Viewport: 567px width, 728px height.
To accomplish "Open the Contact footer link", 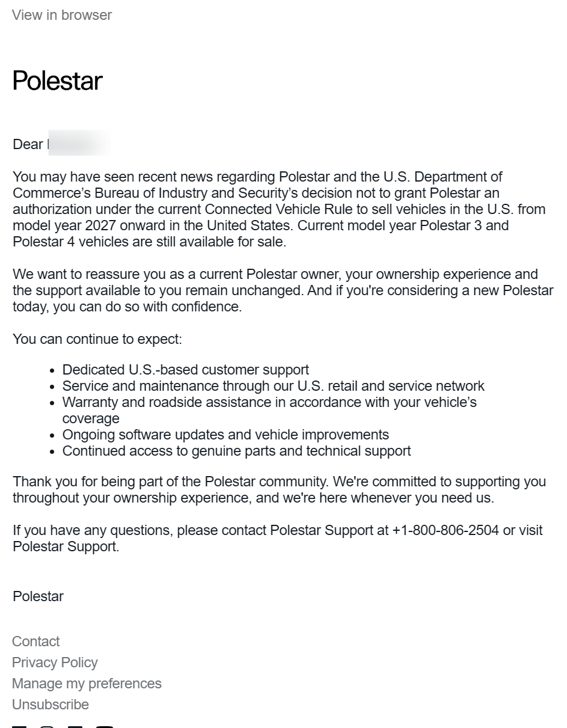I will pyautogui.click(x=36, y=641).
